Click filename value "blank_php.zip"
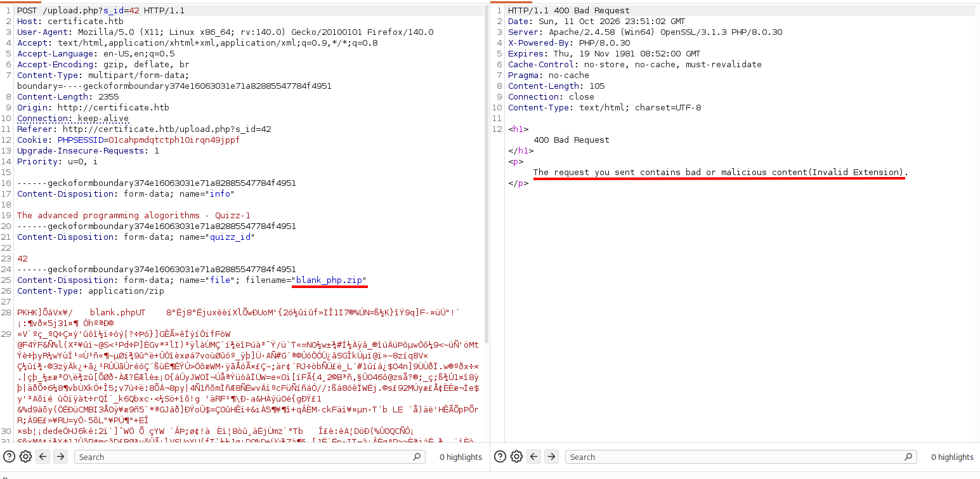The width and height of the screenshot is (980, 479). point(329,280)
